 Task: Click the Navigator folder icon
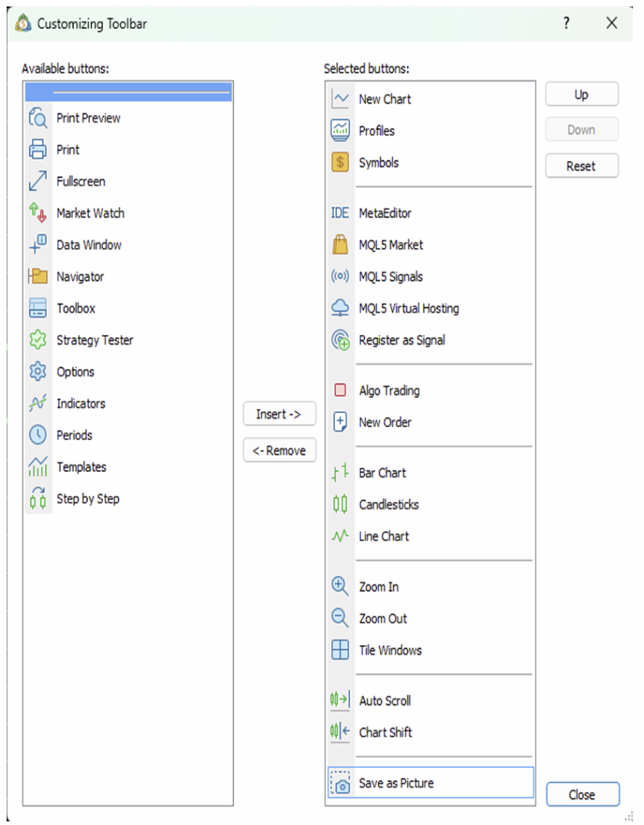click(x=38, y=277)
